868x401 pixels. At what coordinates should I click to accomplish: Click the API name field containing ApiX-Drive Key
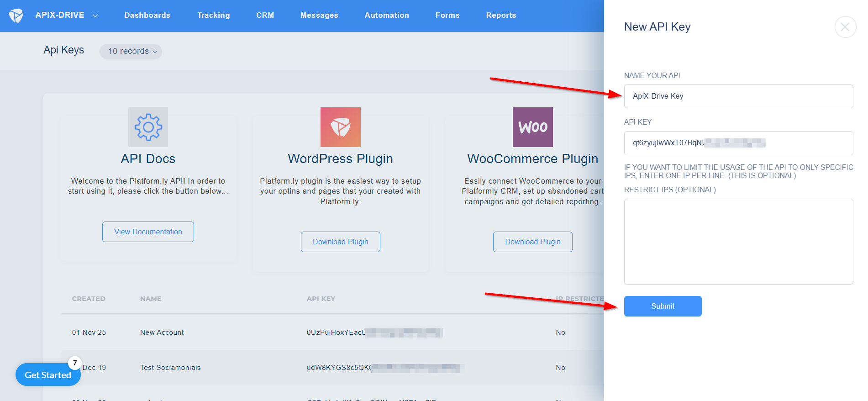[738, 96]
